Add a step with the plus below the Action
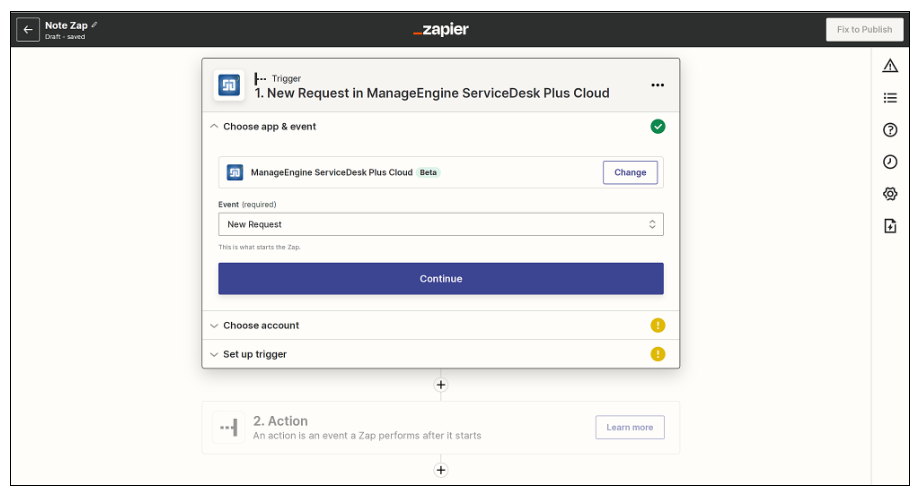This screenshot has height=502, width=923. tap(440, 470)
